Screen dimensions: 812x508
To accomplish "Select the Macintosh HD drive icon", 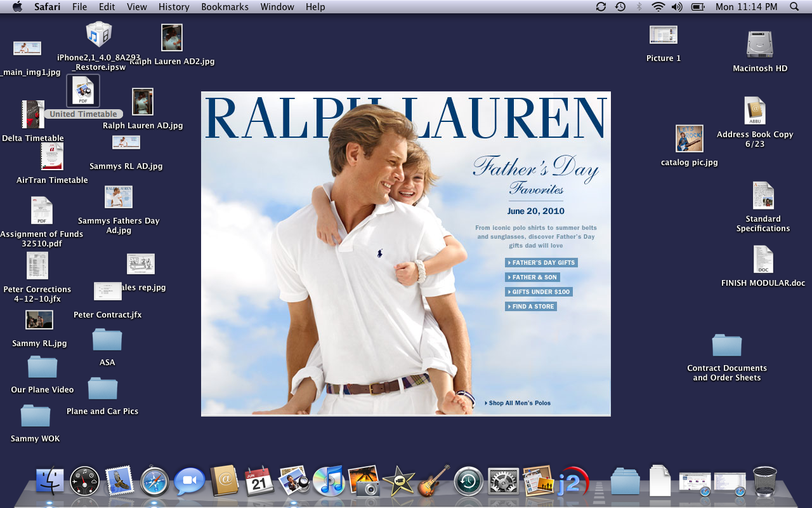I will (x=760, y=44).
